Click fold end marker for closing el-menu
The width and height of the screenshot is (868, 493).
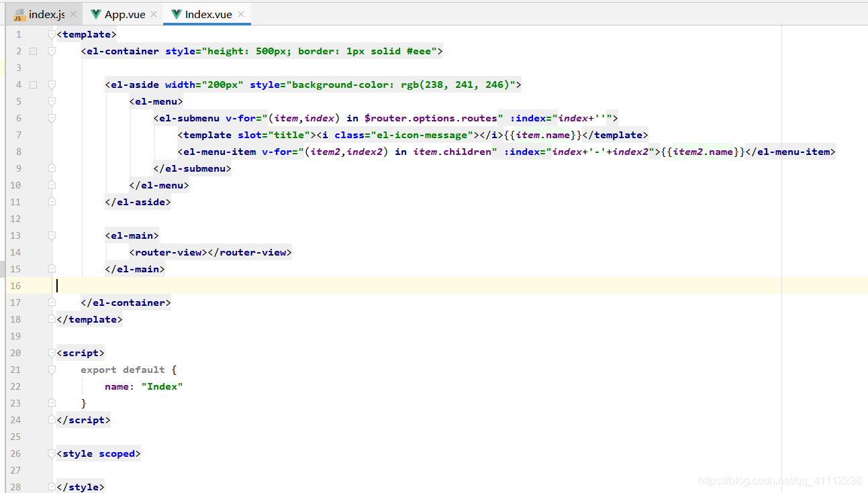[52, 185]
